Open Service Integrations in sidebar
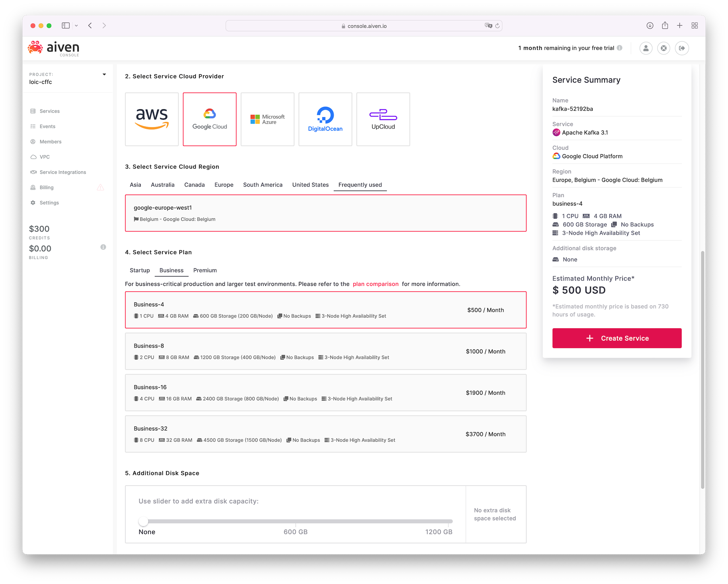The image size is (728, 584). (x=63, y=172)
